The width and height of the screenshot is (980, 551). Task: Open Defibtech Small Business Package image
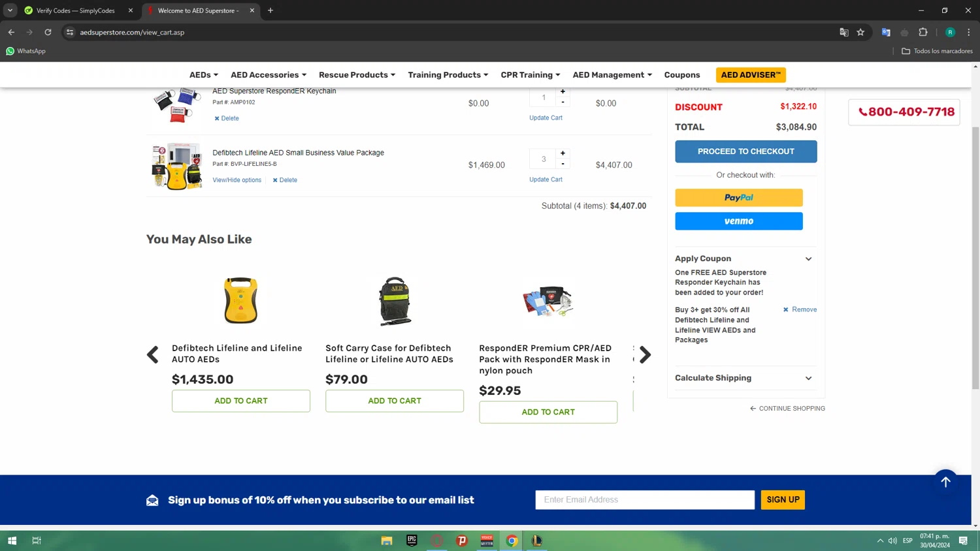[x=176, y=166]
